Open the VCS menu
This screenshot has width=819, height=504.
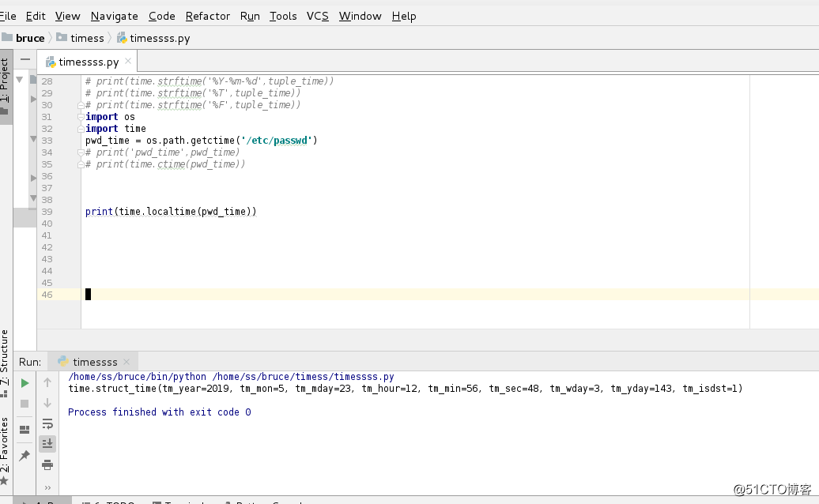coord(318,16)
